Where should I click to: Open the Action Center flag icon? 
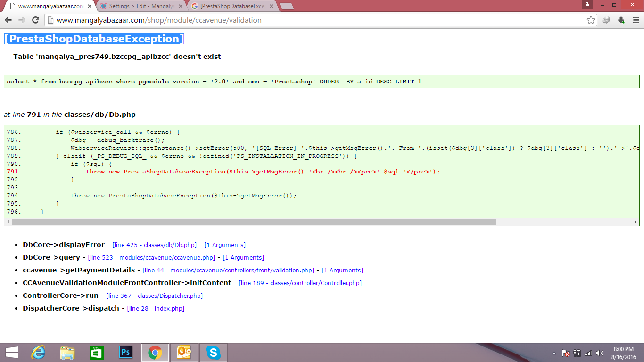565,353
